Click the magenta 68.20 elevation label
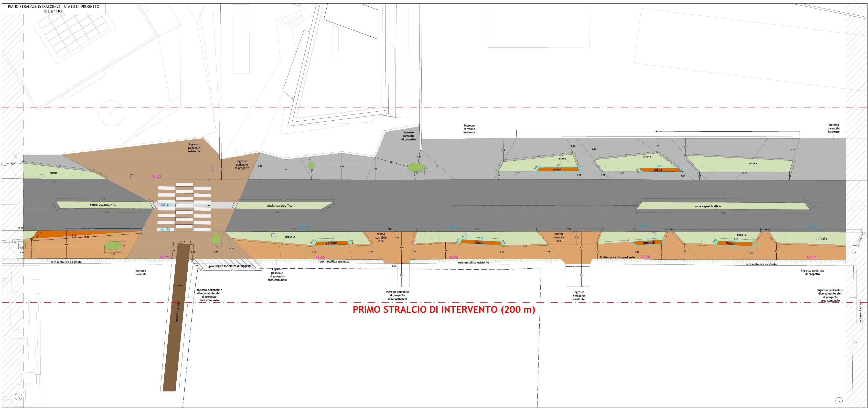The image size is (868, 410). click(x=156, y=177)
